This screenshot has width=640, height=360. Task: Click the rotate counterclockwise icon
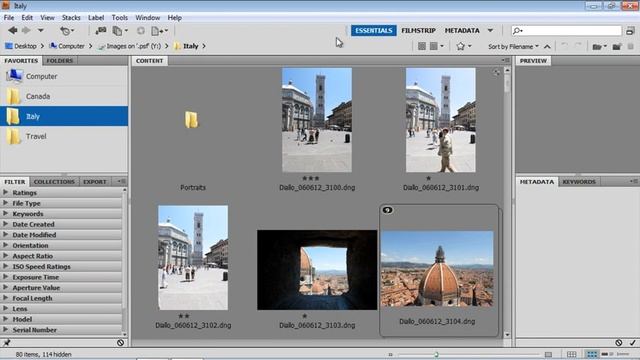(x=564, y=46)
